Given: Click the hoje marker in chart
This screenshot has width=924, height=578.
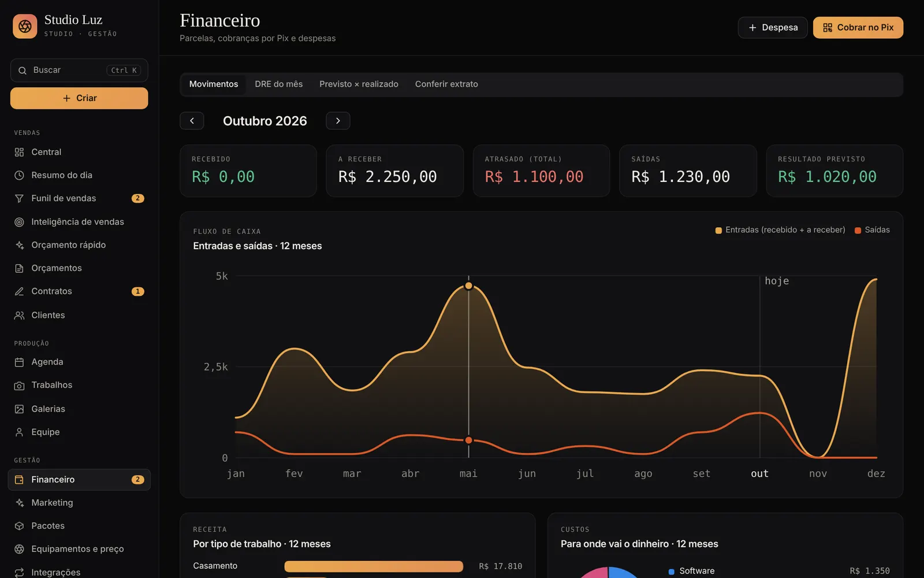Looking at the screenshot, I should pyautogui.click(x=777, y=281).
